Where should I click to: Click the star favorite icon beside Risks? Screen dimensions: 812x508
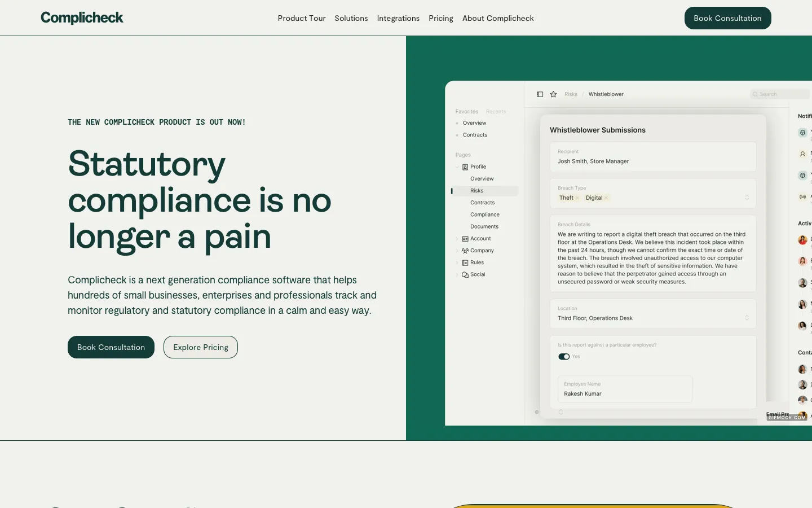(x=553, y=94)
